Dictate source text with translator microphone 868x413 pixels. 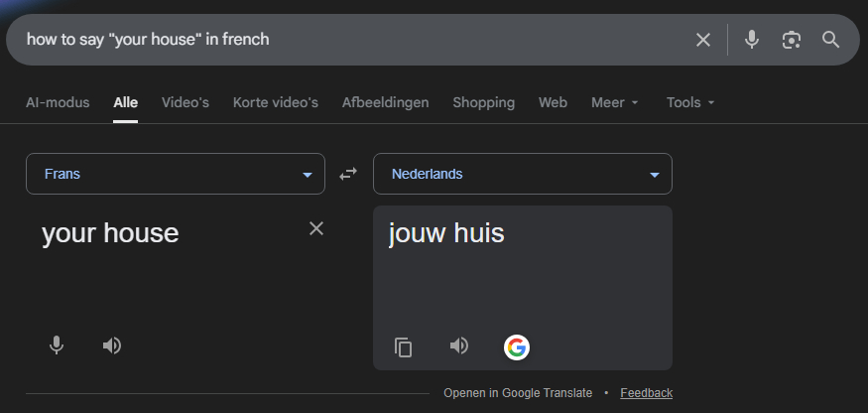pyautogui.click(x=58, y=345)
